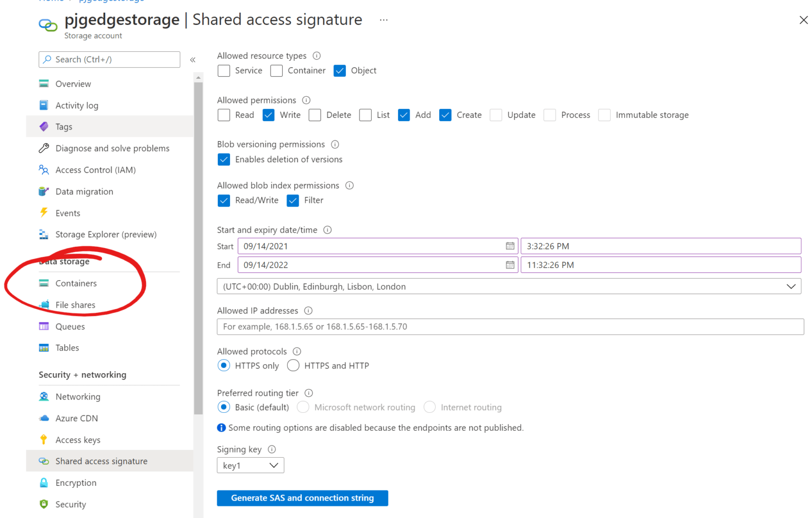
Task: Open the Tables service
Action: coord(67,347)
